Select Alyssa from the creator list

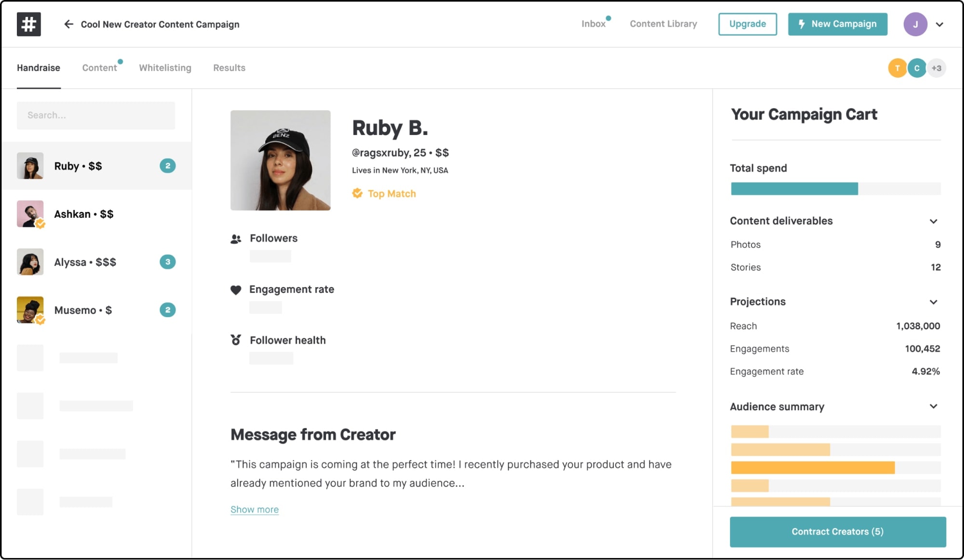pyautogui.click(x=96, y=261)
